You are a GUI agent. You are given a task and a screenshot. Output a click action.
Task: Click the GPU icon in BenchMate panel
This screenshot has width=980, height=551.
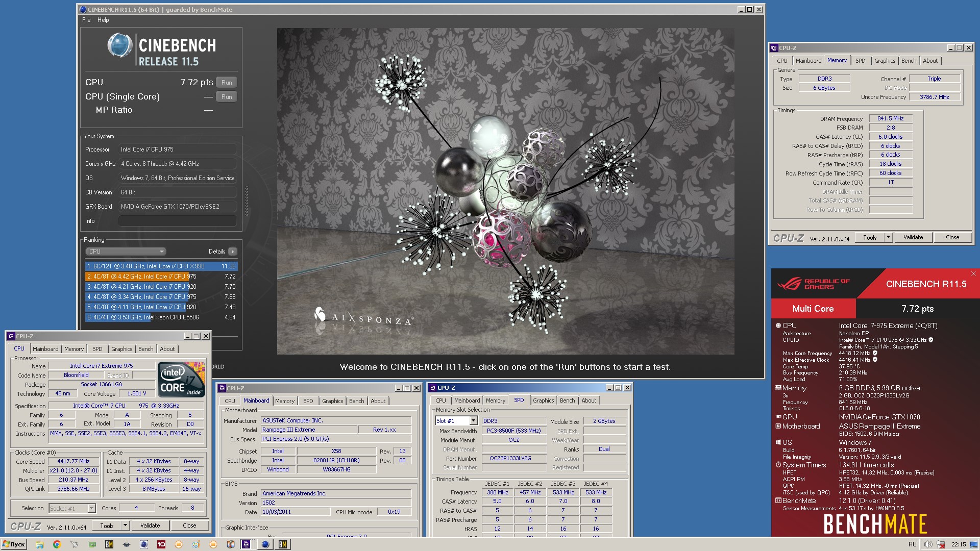coord(778,417)
